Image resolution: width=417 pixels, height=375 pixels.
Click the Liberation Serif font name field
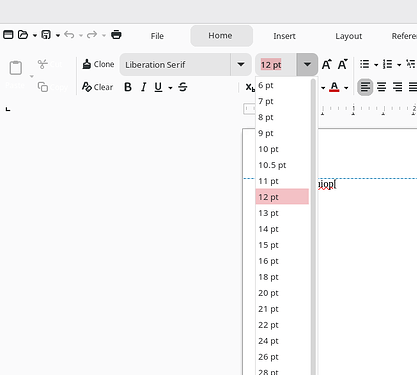175,65
